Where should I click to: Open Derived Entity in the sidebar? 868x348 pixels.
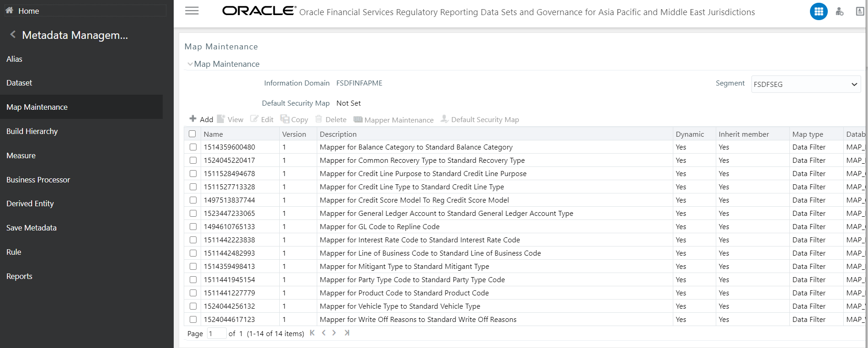pyautogui.click(x=30, y=203)
